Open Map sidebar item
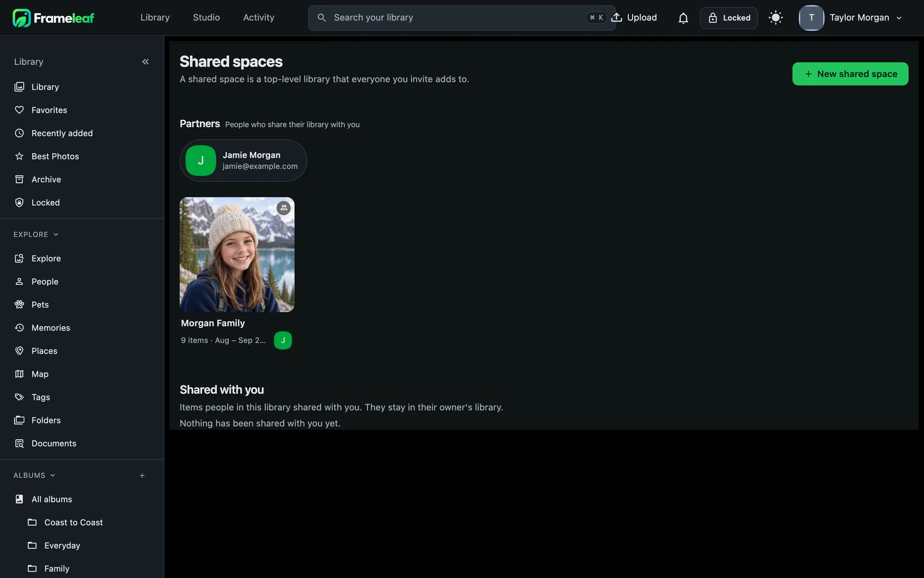This screenshot has width=924, height=578. (82, 374)
